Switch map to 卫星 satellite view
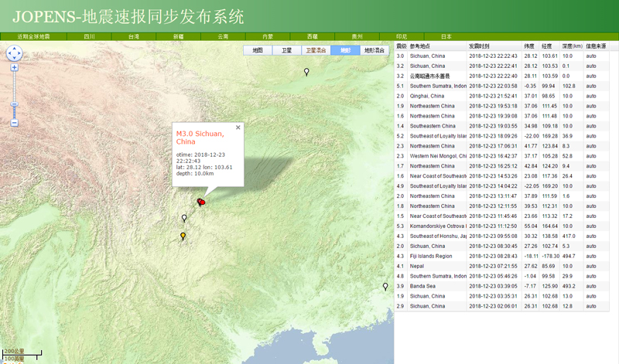The width and height of the screenshot is (619, 364). click(x=286, y=50)
